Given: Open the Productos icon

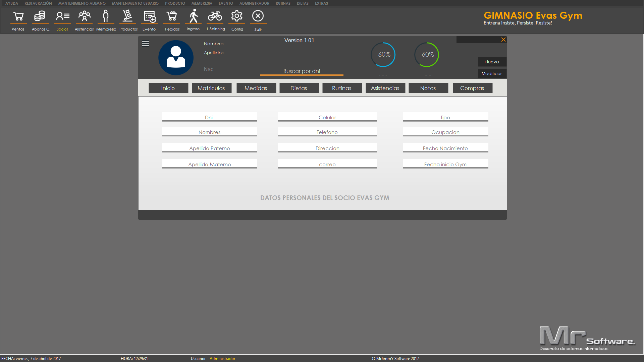Looking at the screenshot, I should tap(127, 16).
